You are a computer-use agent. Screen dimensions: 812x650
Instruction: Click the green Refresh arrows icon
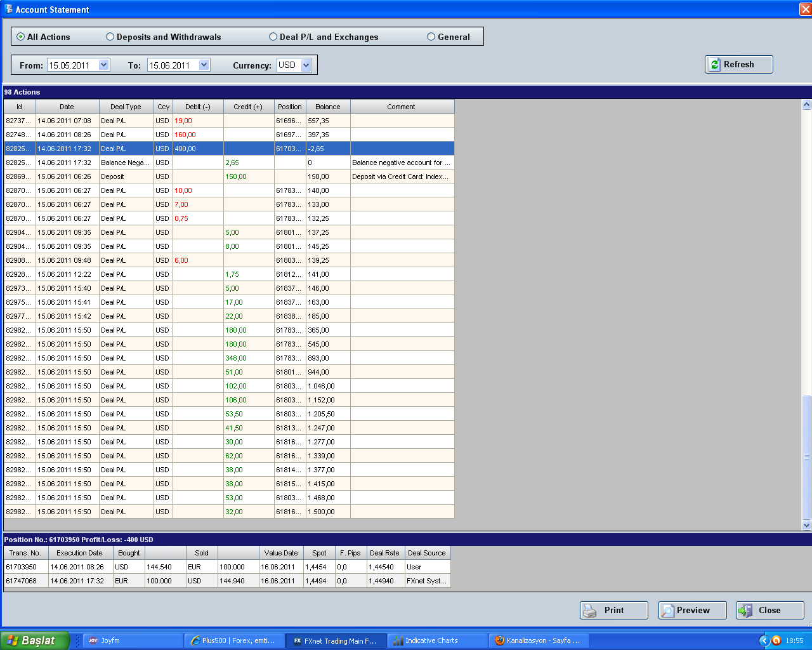[x=715, y=65]
